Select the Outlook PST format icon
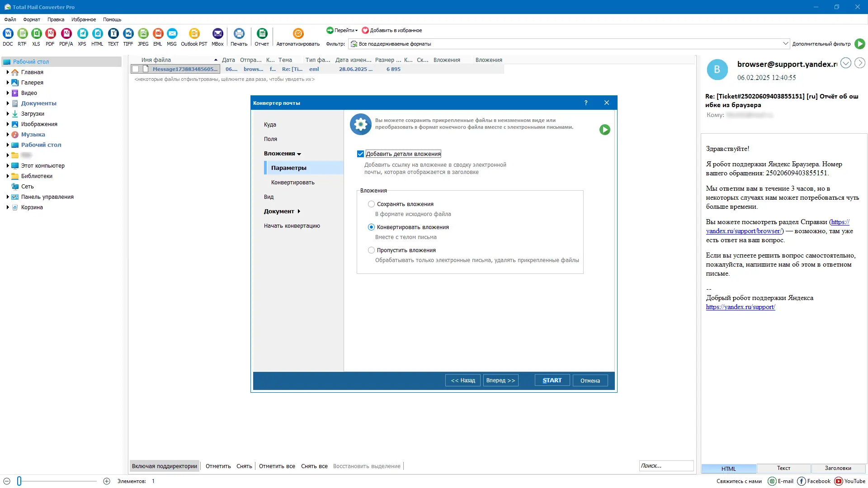 coord(194,34)
